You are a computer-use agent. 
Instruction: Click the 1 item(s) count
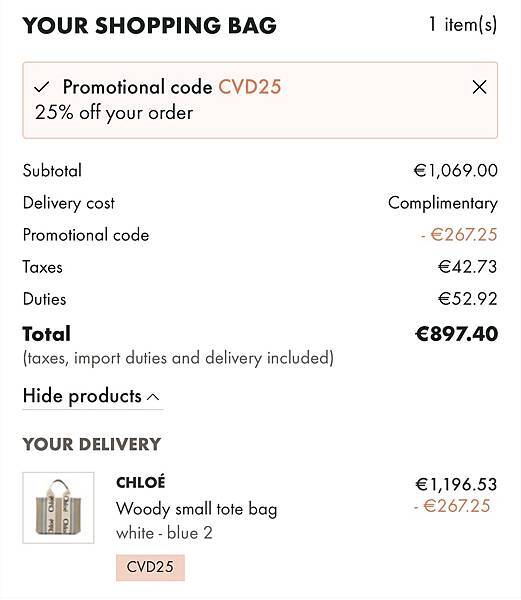tap(462, 24)
